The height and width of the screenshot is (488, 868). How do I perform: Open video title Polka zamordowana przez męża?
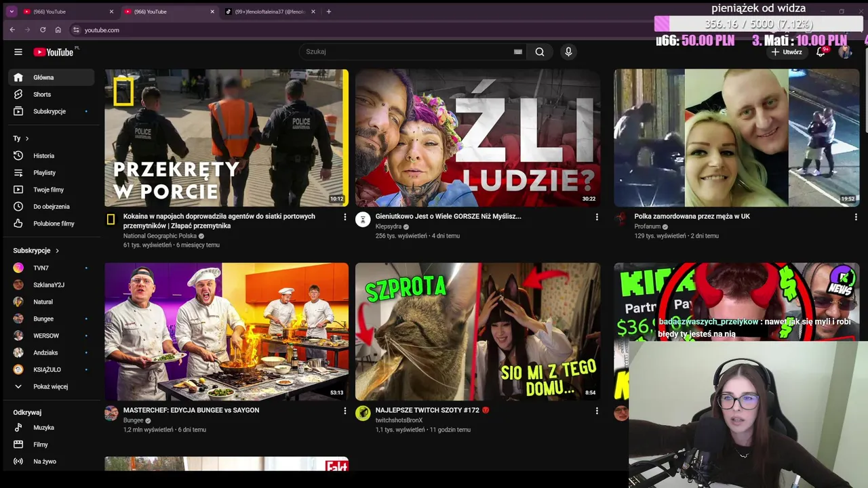(x=692, y=216)
